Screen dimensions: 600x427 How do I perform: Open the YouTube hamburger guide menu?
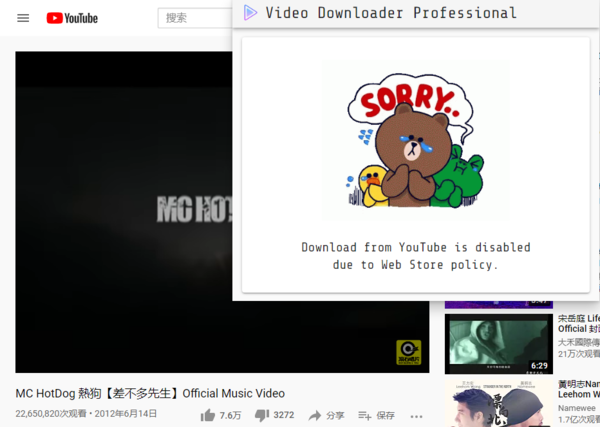23,18
